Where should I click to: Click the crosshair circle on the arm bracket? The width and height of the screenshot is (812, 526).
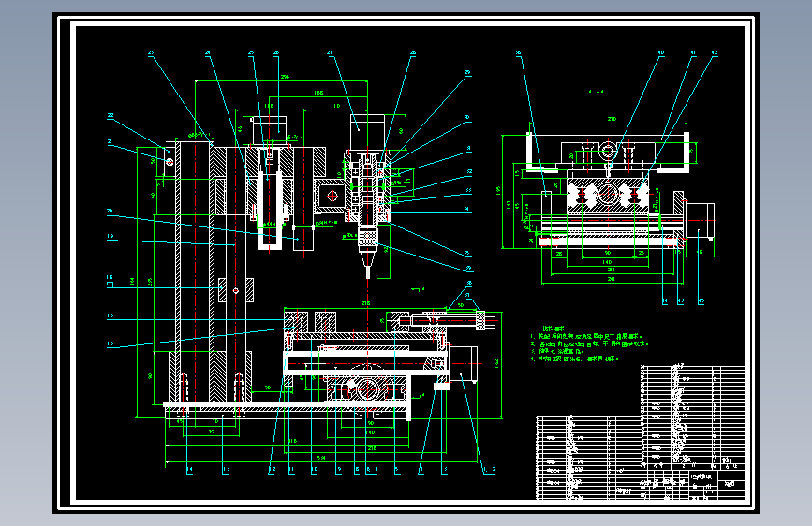[332, 197]
